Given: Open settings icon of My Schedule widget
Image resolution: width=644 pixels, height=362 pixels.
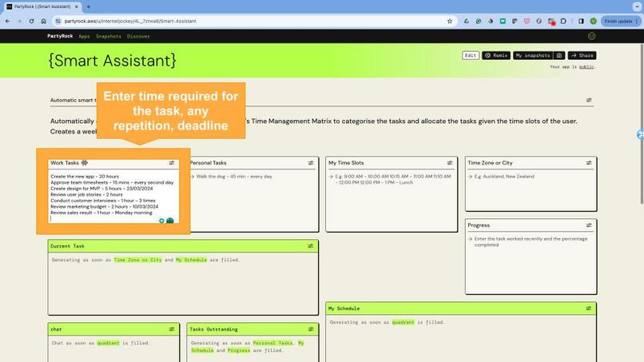Looking at the screenshot, I should [589, 308].
